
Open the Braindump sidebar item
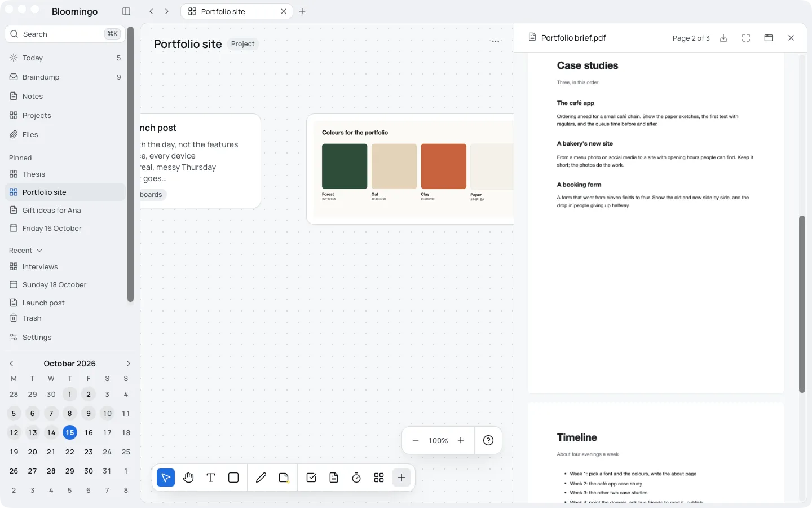[65, 77]
